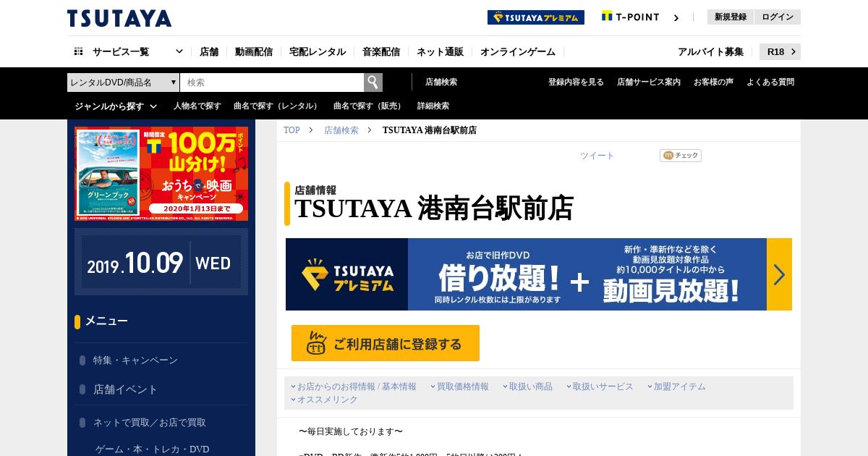The width and height of the screenshot is (868, 456).
Task: Open the 宅配レンタル menu item
Action: tap(318, 52)
